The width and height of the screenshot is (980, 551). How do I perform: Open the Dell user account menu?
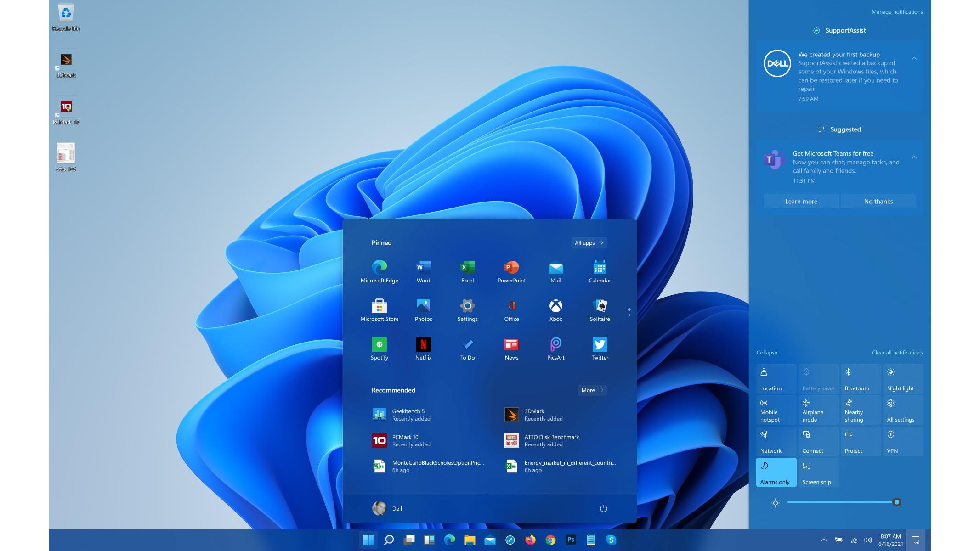(387, 508)
